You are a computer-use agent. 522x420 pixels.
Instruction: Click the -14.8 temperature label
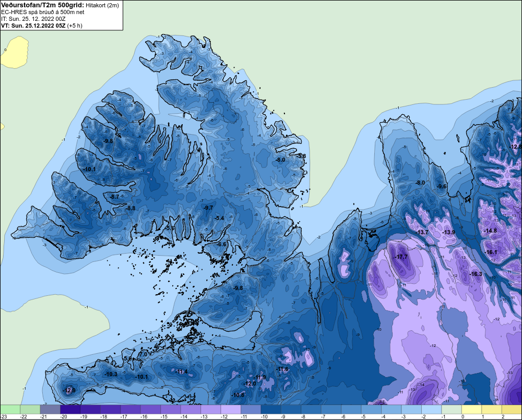(x=490, y=231)
